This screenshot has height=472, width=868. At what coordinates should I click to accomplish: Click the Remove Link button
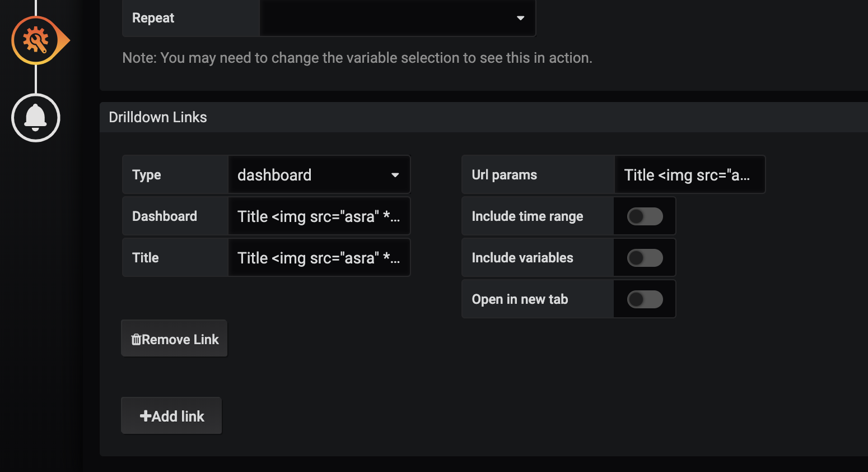pyautogui.click(x=174, y=339)
